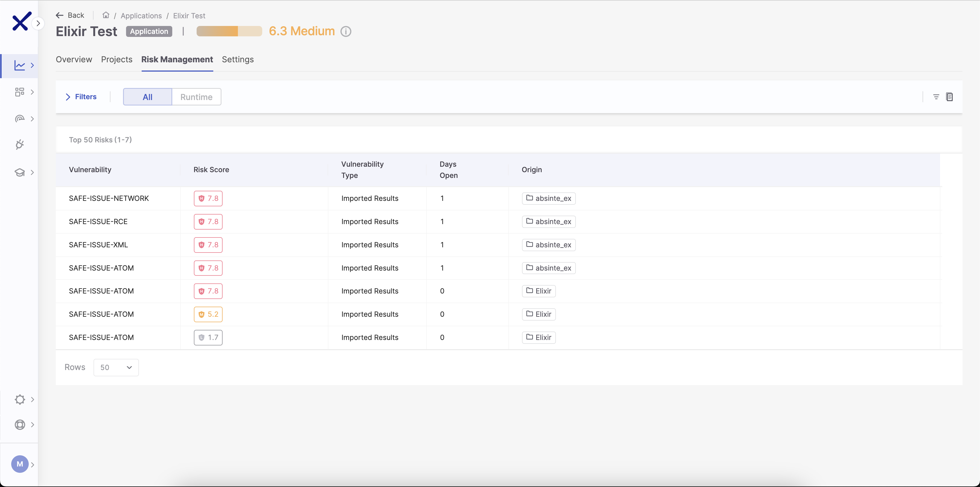This screenshot has height=487, width=980.
Task: Expand the sidebar with the chevron toggle
Action: point(38,23)
